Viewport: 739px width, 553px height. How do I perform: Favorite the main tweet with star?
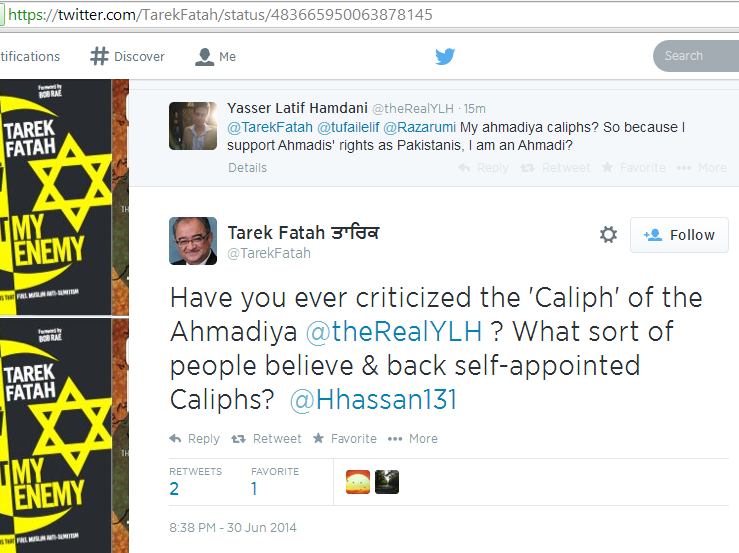(345, 439)
